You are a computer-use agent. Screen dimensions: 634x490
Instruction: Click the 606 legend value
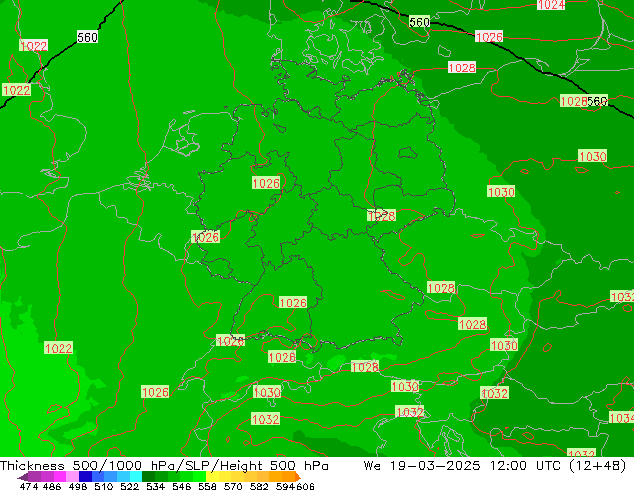click(x=305, y=486)
